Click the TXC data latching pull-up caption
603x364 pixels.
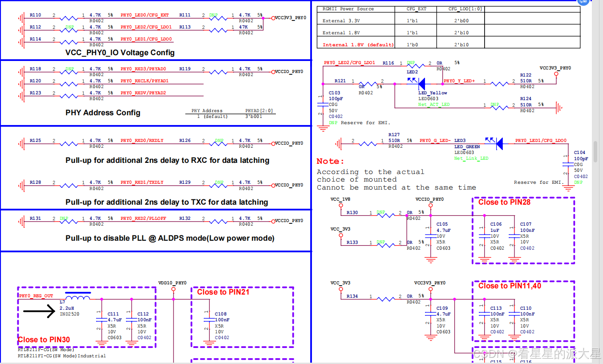tap(167, 202)
